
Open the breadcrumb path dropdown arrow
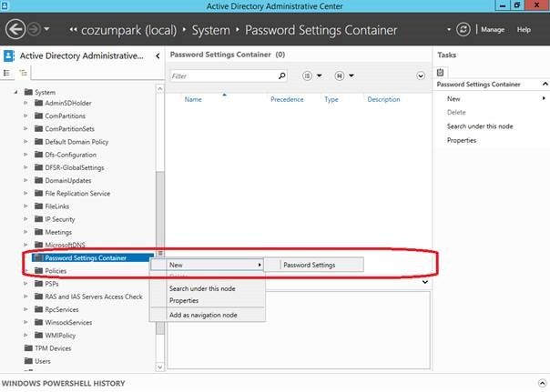(449, 30)
